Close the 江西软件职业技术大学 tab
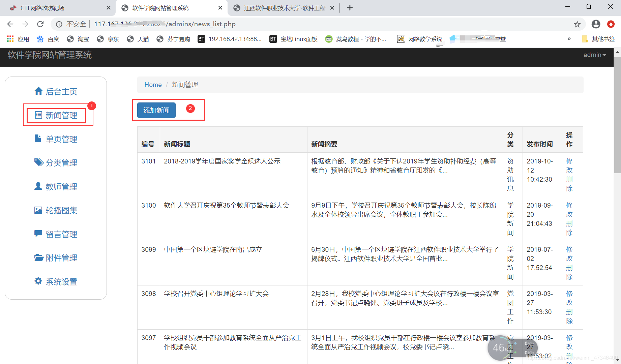621x364 pixels. click(332, 8)
